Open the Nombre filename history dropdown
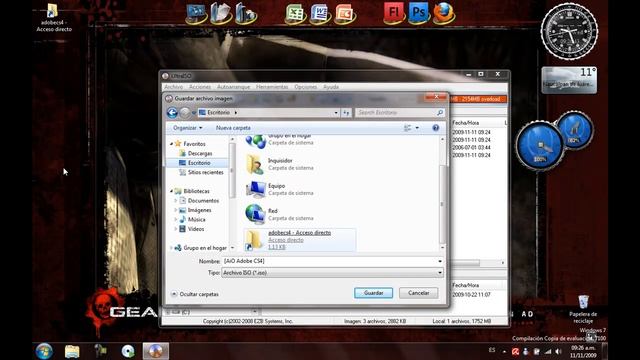640x360 pixels. click(440, 261)
